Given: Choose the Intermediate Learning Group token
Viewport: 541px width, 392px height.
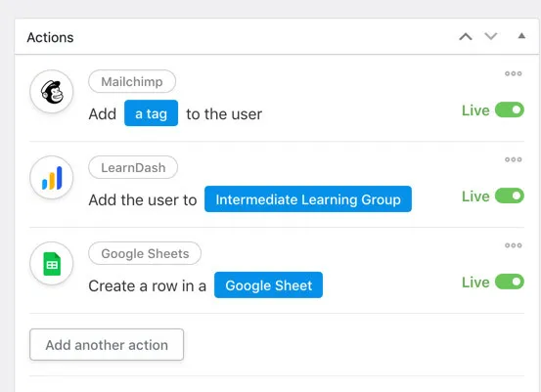Looking at the screenshot, I should pyautogui.click(x=308, y=198).
